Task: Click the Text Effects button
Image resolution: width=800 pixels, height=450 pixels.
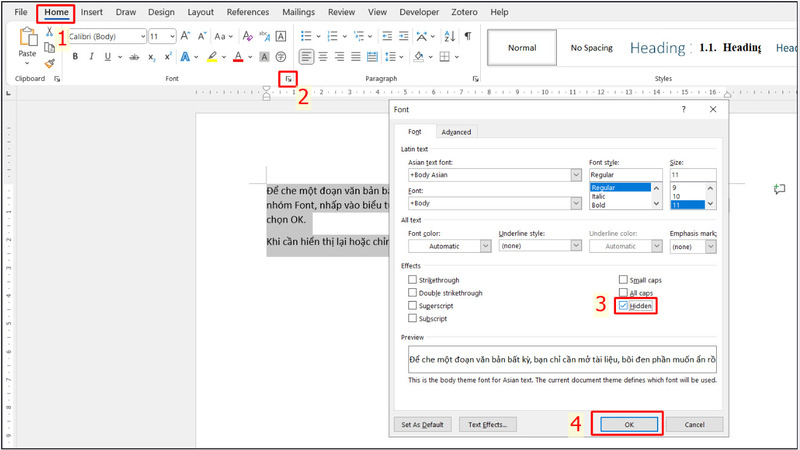Action: tap(488, 424)
